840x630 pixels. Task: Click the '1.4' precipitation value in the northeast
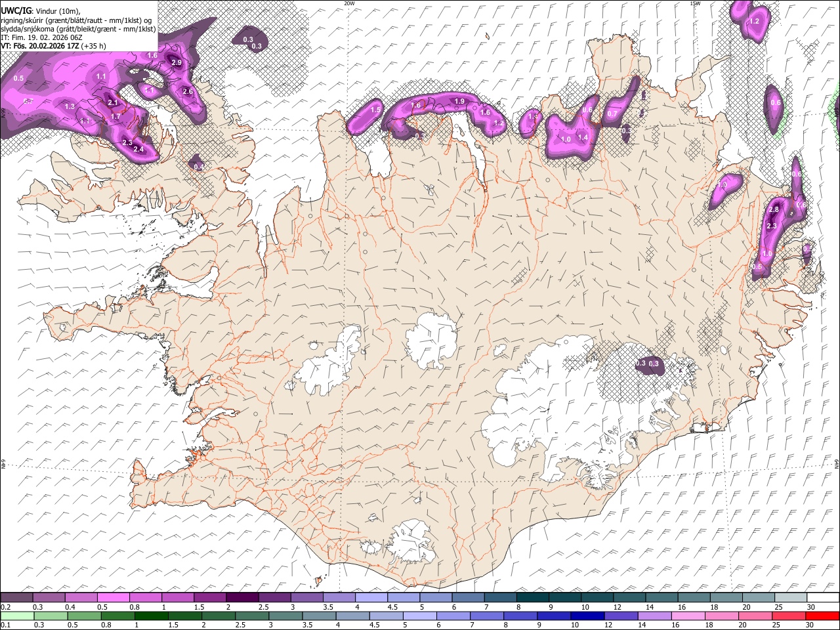click(x=583, y=137)
